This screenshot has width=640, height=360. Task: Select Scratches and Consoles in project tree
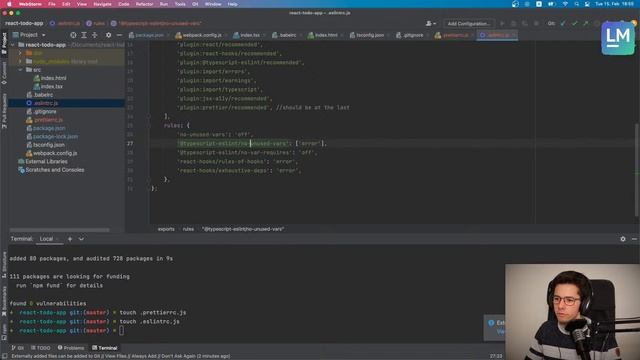coord(55,170)
